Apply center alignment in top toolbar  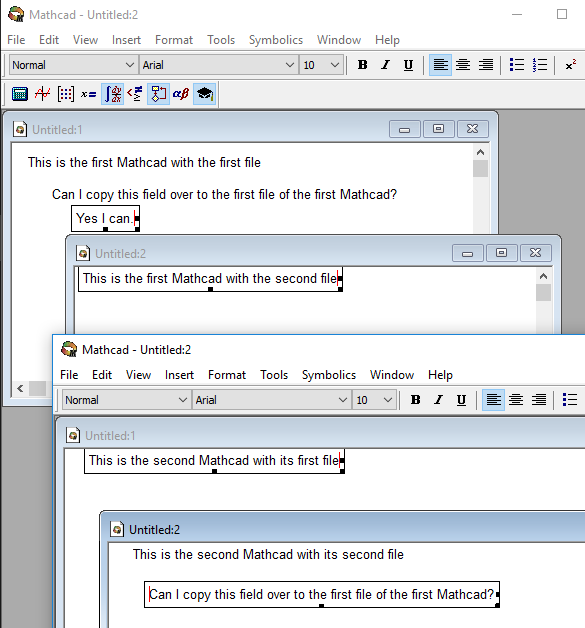point(463,65)
